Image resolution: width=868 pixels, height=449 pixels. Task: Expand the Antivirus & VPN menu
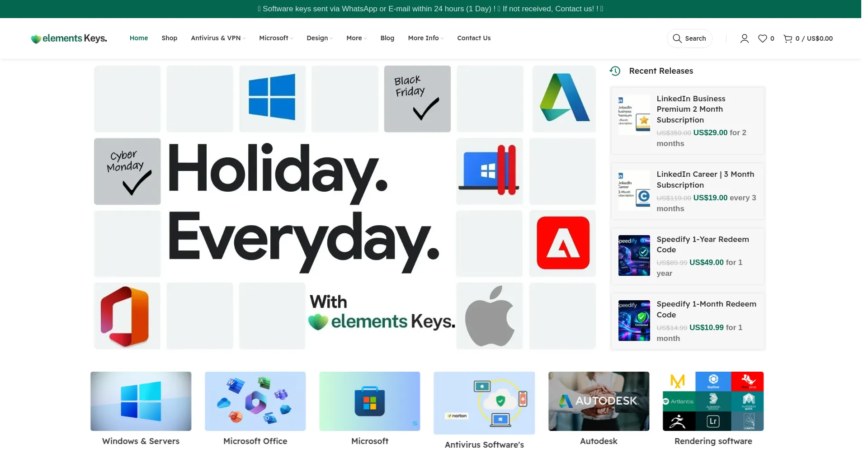[x=218, y=38]
